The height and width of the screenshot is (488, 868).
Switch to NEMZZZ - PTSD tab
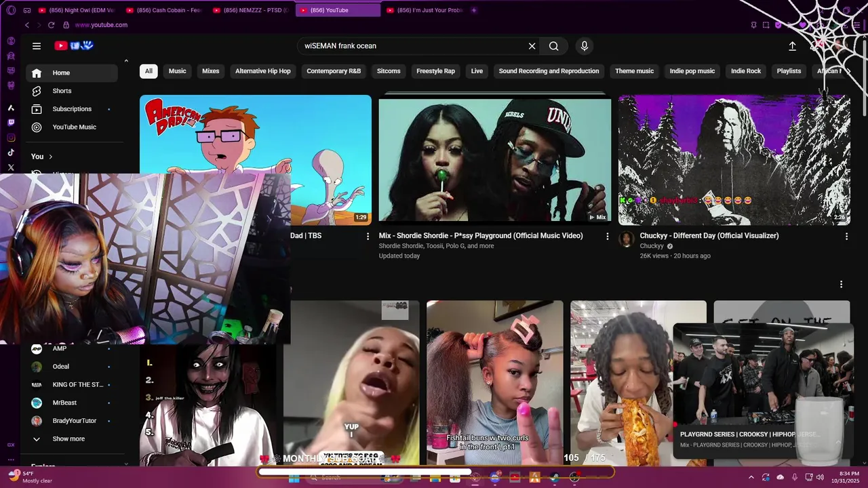250,10
